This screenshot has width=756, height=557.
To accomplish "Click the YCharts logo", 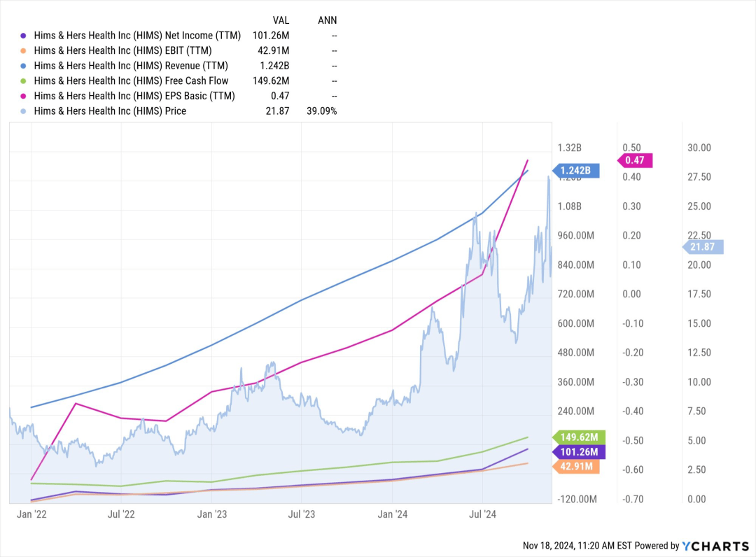I will click(715, 546).
